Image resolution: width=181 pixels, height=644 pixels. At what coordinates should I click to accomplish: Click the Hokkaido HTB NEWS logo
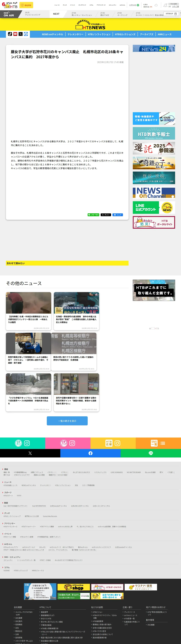point(90,25)
